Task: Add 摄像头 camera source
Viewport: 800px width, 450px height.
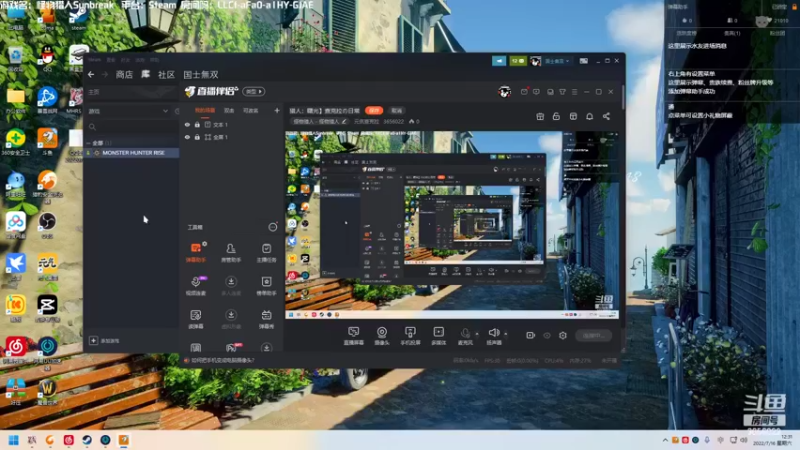Action: pos(382,336)
